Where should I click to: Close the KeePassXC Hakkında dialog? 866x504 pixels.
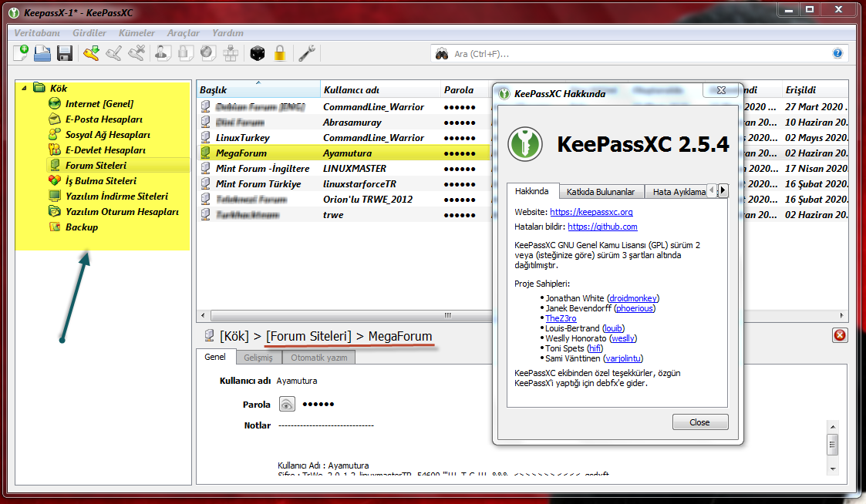point(699,422)
